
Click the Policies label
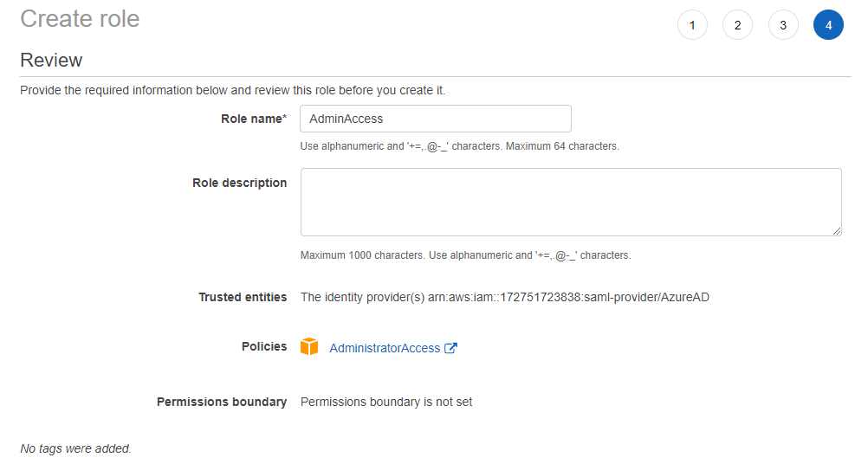(264, 346)
